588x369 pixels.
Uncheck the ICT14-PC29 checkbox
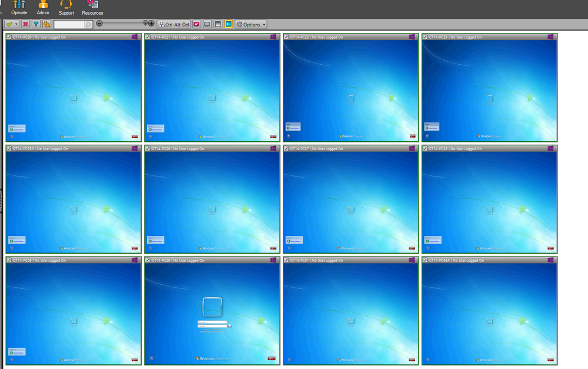[148, 260]
